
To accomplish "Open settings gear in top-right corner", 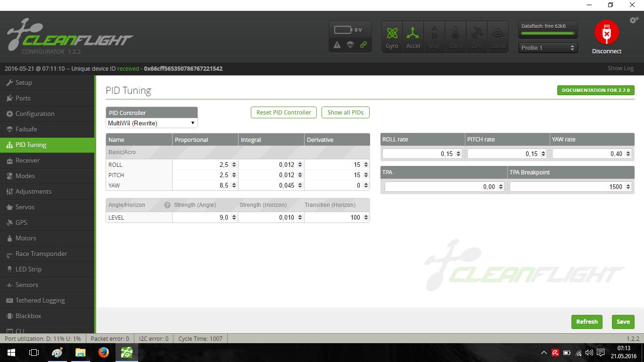I will pyautogui.click(x=634, y=20).
